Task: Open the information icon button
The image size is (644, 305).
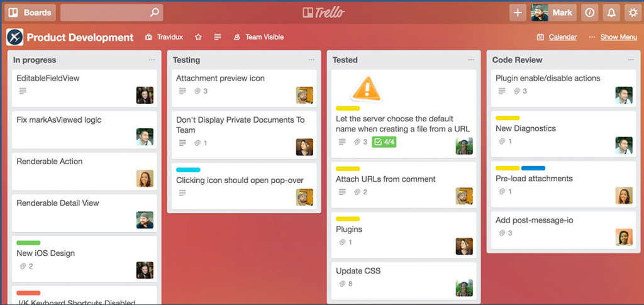Action: coord(590,13)
